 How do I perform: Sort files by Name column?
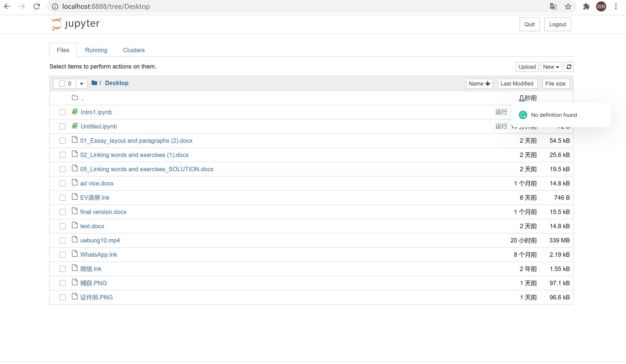pyautogui.click(x=479, y=84)
